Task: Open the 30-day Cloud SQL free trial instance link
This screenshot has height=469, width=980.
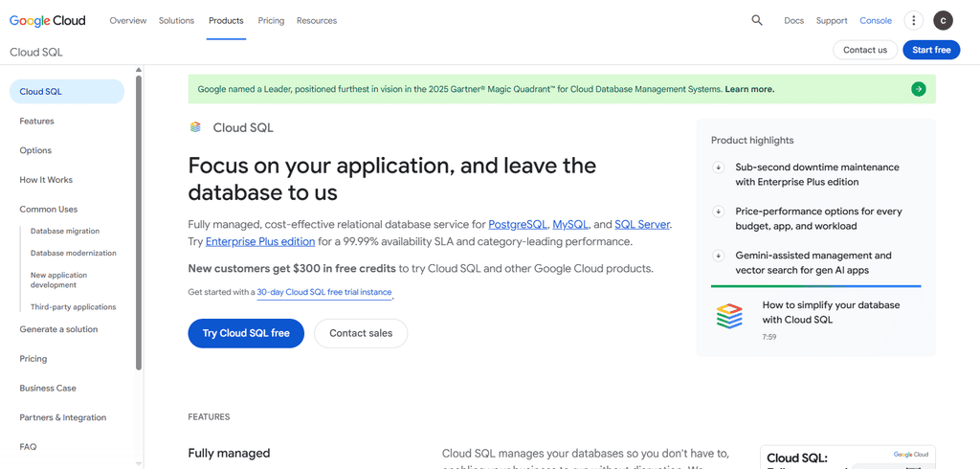Action: pos(324,292)
